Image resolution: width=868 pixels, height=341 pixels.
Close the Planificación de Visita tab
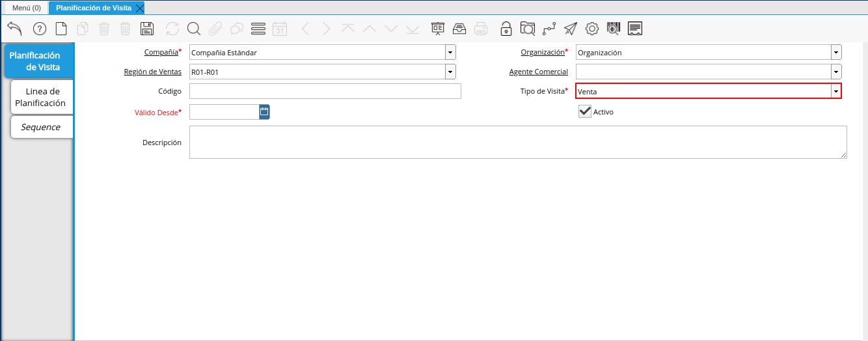[140, 8]
